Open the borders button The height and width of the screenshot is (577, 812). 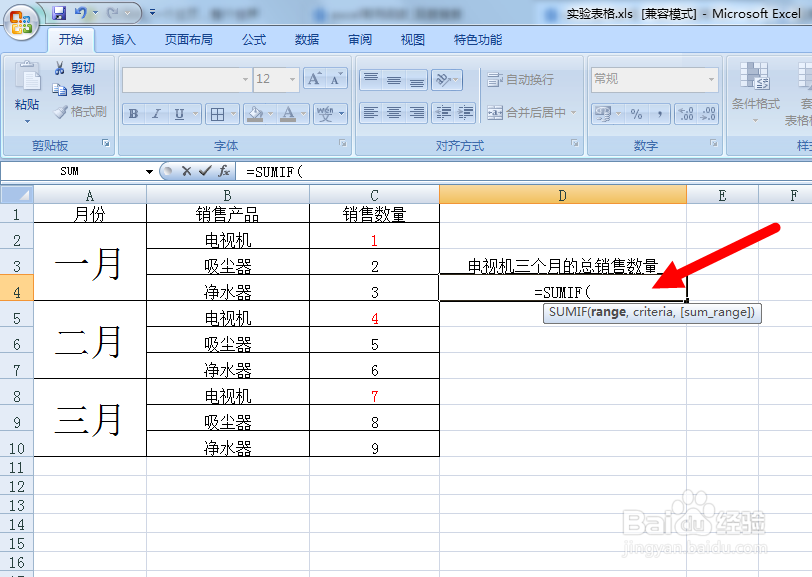[218, 113]
